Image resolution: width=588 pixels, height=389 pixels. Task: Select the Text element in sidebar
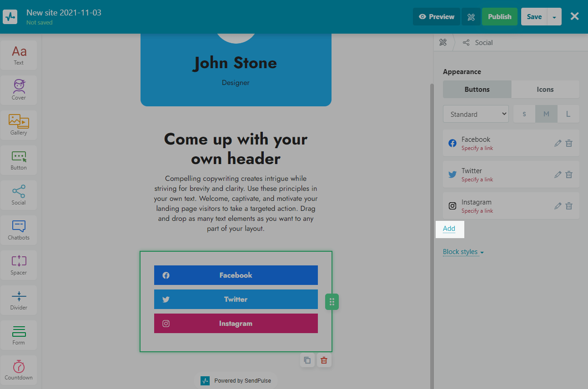tap(19, 55)
